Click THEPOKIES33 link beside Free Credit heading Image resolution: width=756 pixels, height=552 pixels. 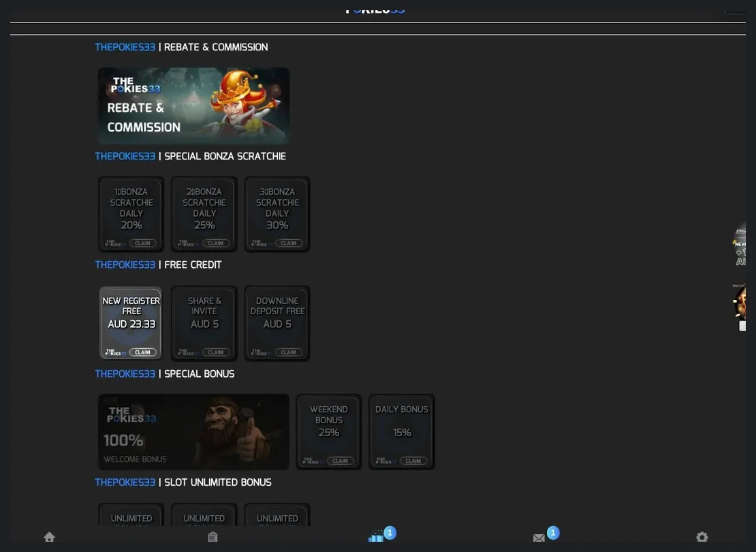125,265
